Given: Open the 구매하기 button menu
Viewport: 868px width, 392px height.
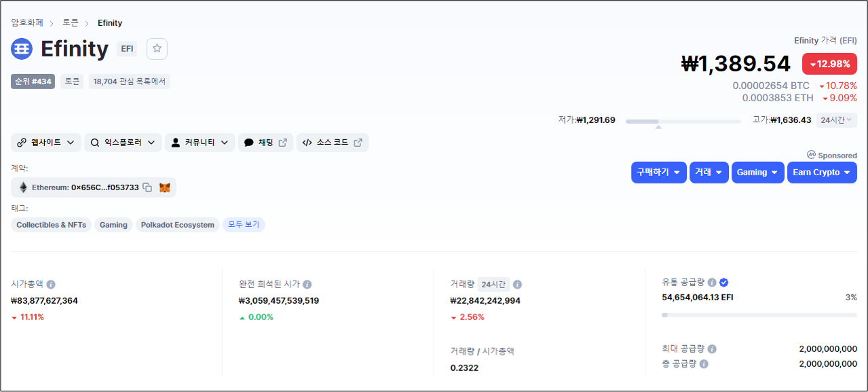Looking at the screenshot, I should pyautogui.click(x=659, y=173).
